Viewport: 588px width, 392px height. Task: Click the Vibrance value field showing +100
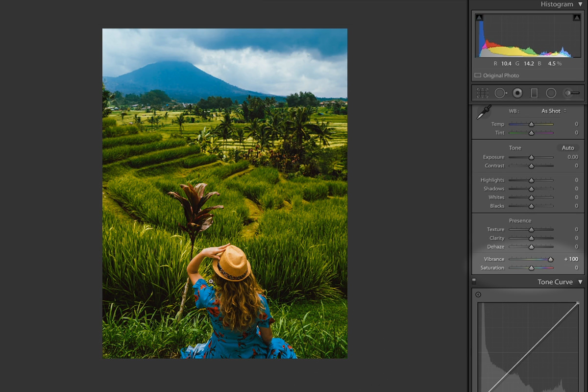[571, 259]
